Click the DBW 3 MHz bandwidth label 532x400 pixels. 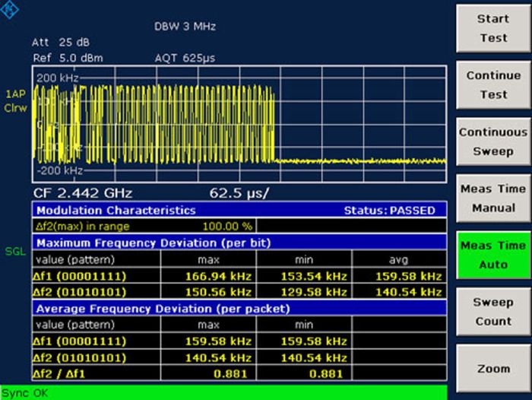(x=185, y=27)
